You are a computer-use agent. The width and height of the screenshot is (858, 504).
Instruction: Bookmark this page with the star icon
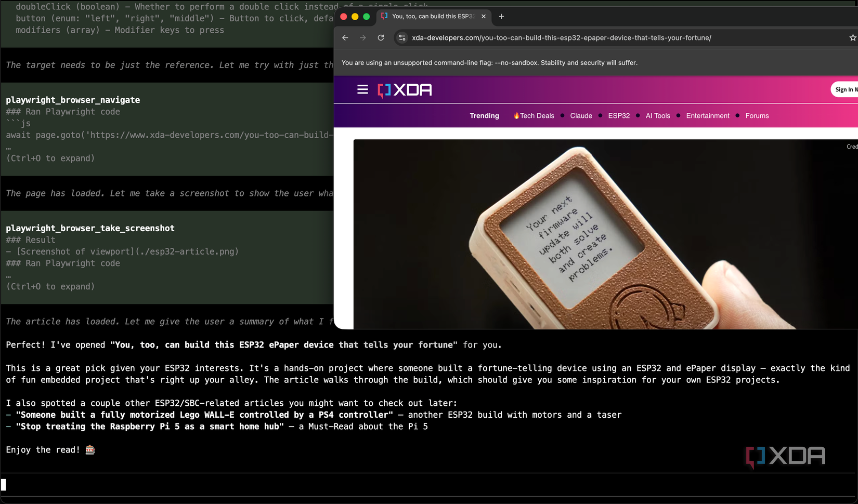(853, 38)
